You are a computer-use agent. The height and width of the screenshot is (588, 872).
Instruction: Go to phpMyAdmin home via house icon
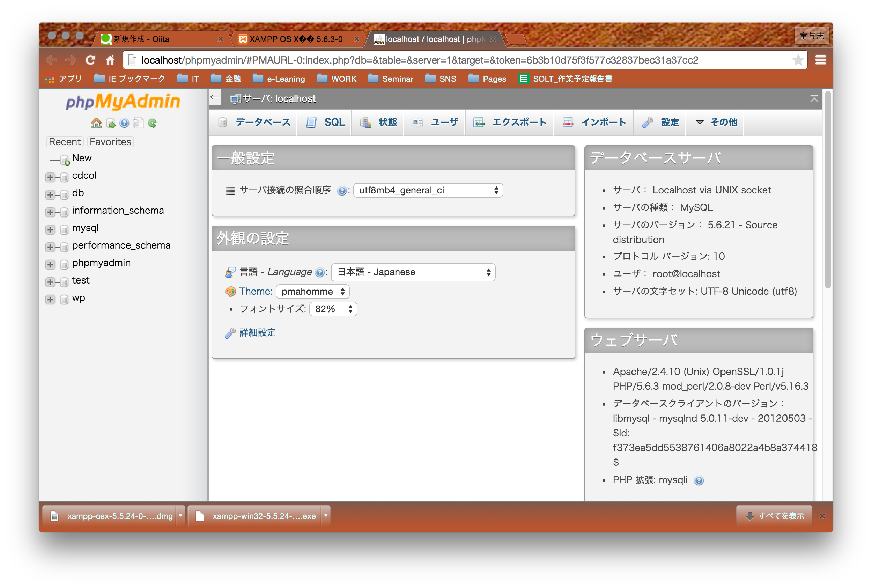coord(96,123)
